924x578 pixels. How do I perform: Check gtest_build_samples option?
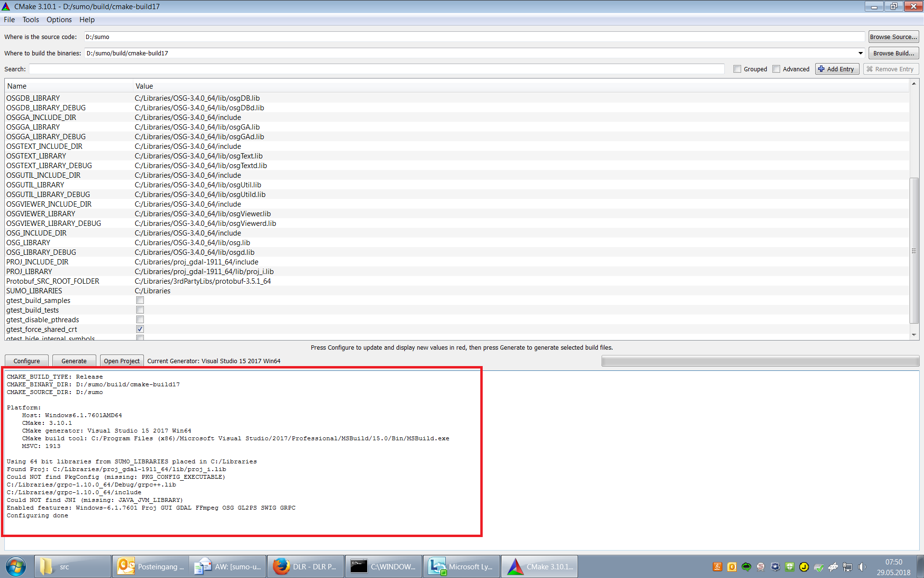click(x=140, y=300)
